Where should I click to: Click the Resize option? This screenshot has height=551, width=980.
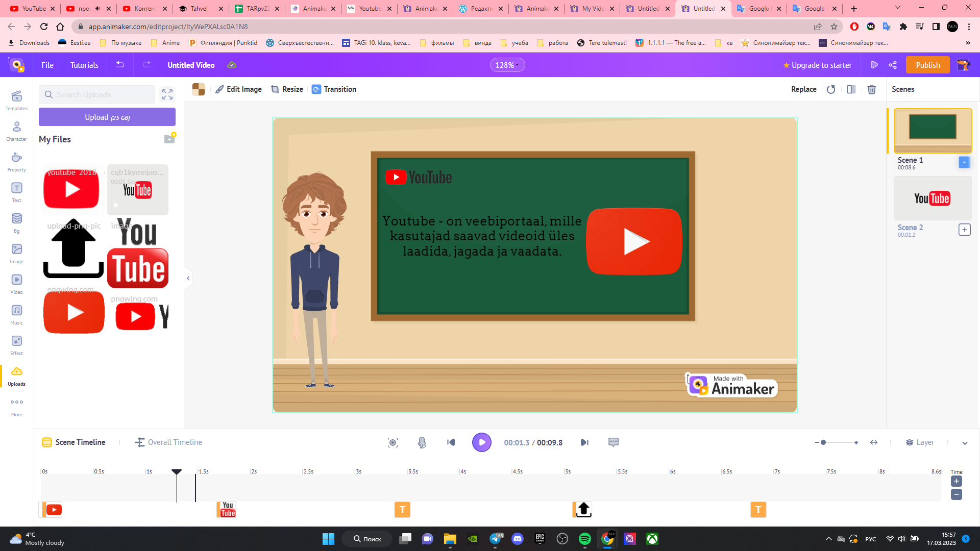287,89
